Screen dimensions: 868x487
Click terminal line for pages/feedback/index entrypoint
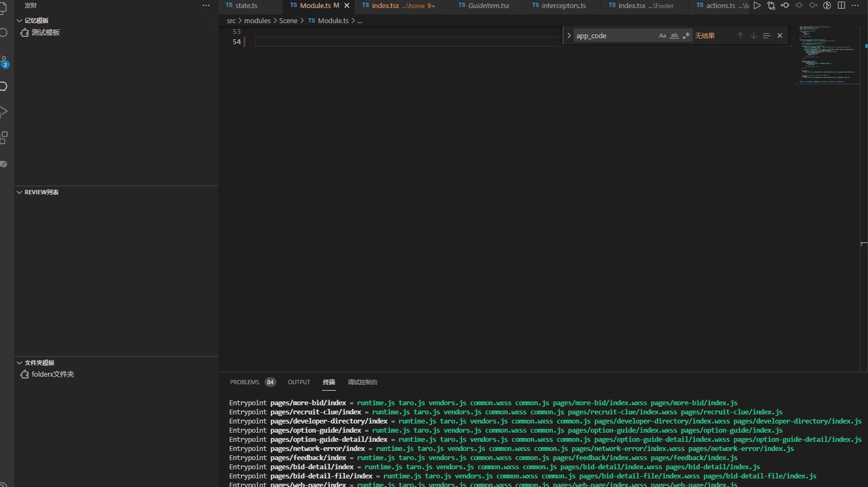pyautogui.click(x=483, y=458)
